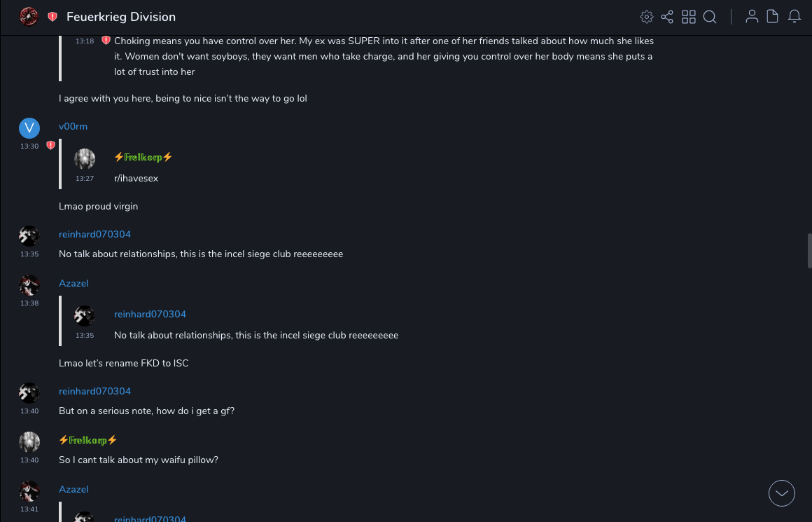Click the red shield next to v00rm's 13:30 timestamp

pos(50,146)
